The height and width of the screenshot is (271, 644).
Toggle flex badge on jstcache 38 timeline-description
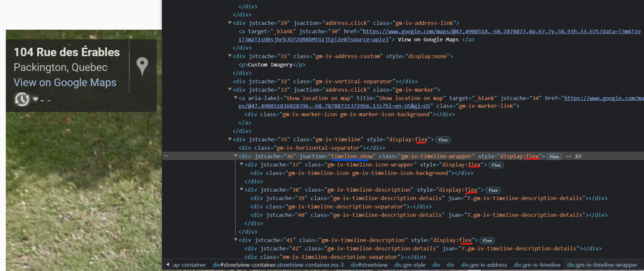coord(493,190)
